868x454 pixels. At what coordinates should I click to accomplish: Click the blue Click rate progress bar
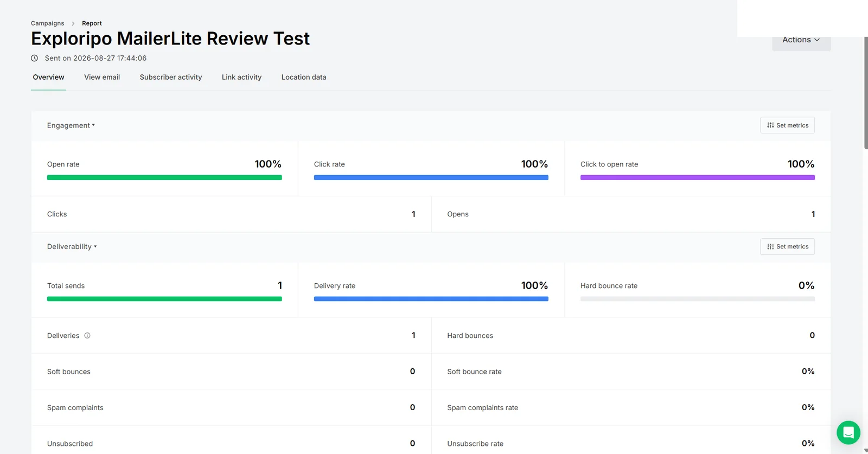[431, 177]
